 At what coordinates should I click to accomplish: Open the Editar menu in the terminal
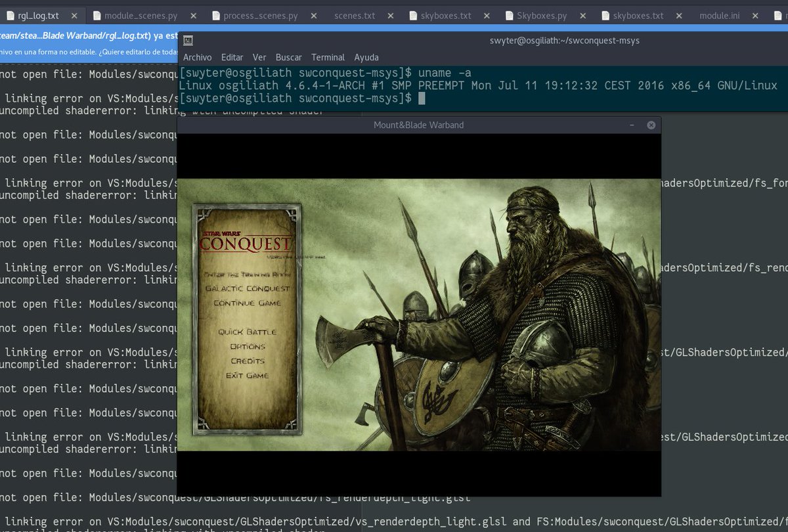coord(232,57)
